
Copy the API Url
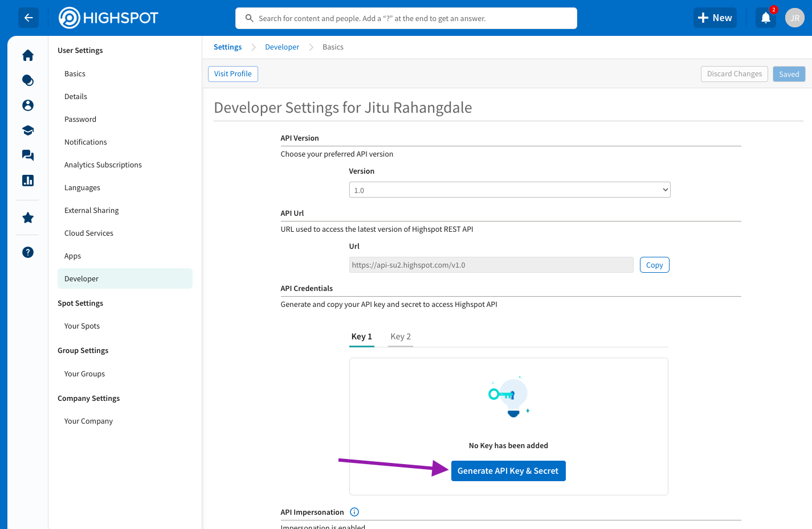pyautogui.click(x=654, y=265)
